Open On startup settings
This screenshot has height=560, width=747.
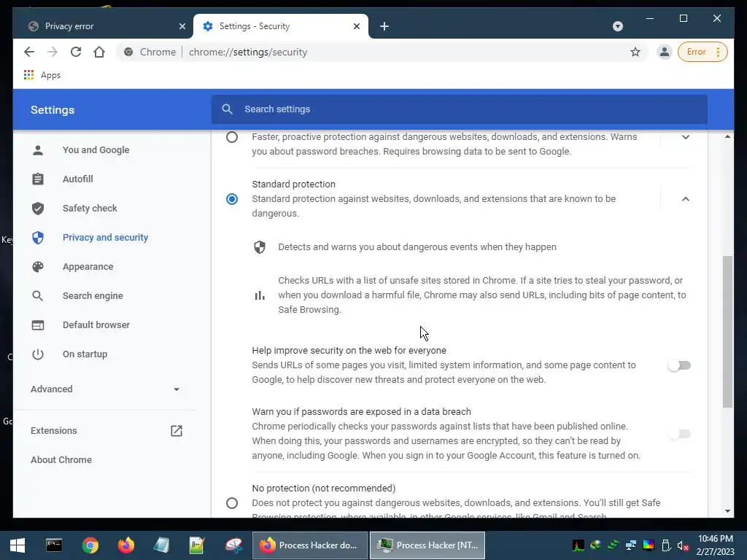(85, 354)
